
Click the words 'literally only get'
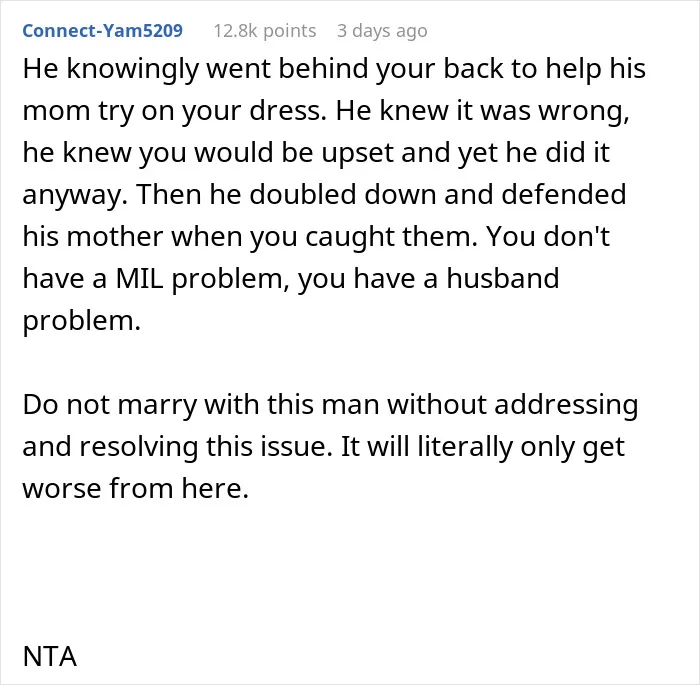tap(521, 447)
